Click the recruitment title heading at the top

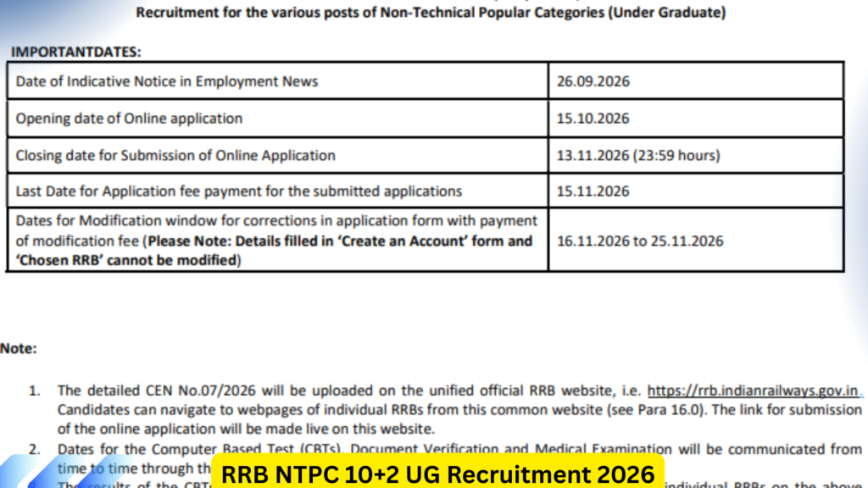pyautogui.click(x=431, y=12)
